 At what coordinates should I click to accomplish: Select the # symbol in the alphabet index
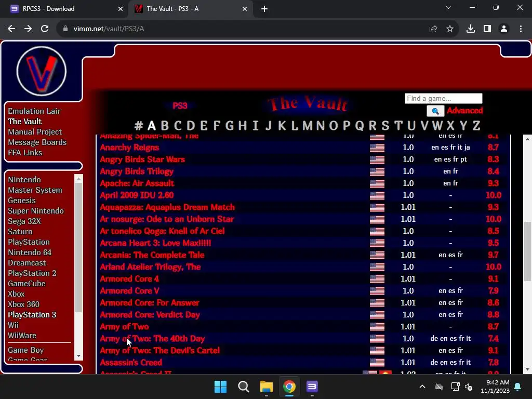tap(138, 126)
